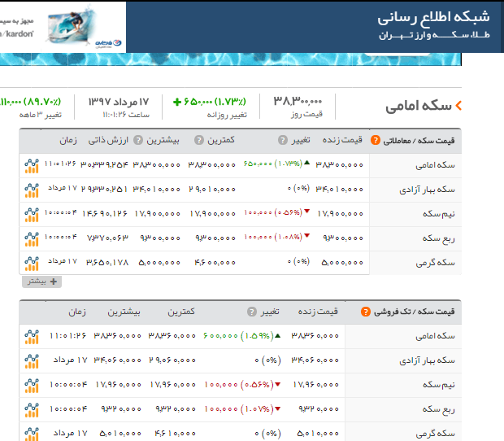Open chart icon for سکه بهار آزادی تک فروشی row

(x=32, y=361)
